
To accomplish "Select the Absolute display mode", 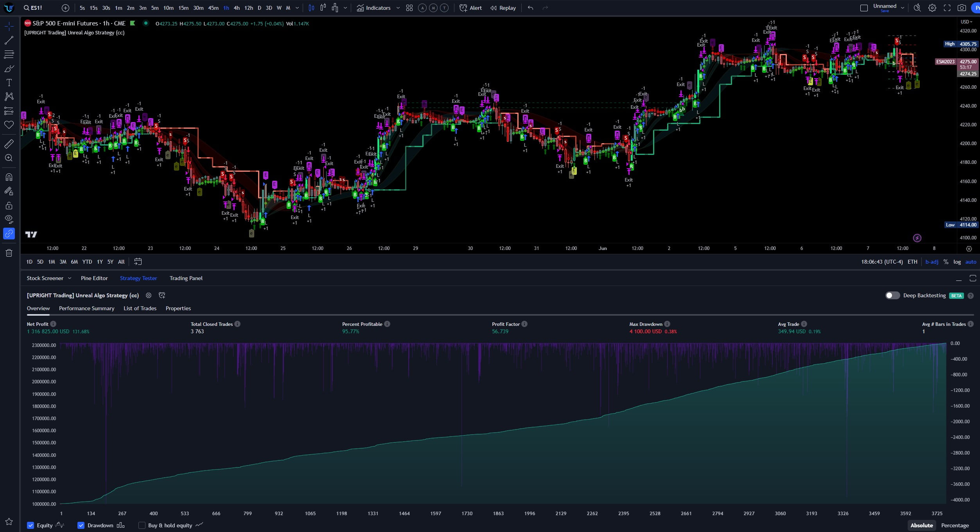I will (922, 525).
